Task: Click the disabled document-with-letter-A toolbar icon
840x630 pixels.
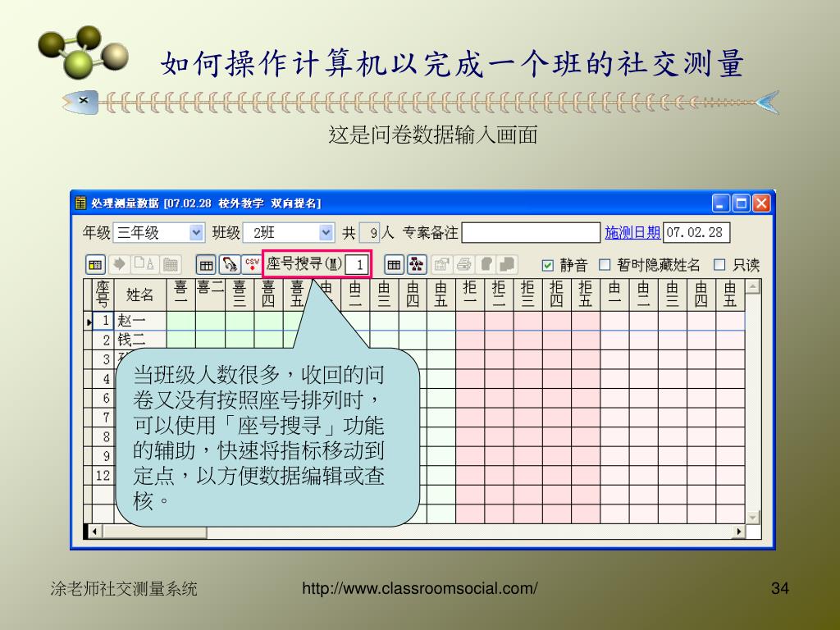Action: (144, 264)
